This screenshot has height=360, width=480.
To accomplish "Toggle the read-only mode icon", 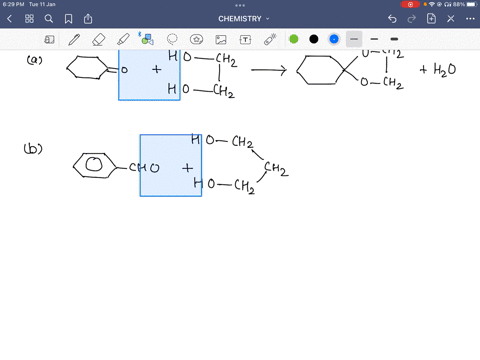I will (x=49, y=40).
